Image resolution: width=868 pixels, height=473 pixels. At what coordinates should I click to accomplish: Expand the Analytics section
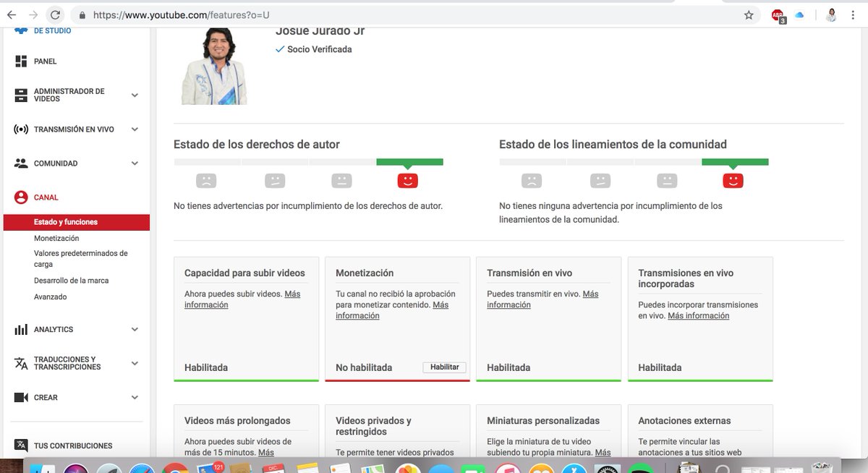click(135, 329)
